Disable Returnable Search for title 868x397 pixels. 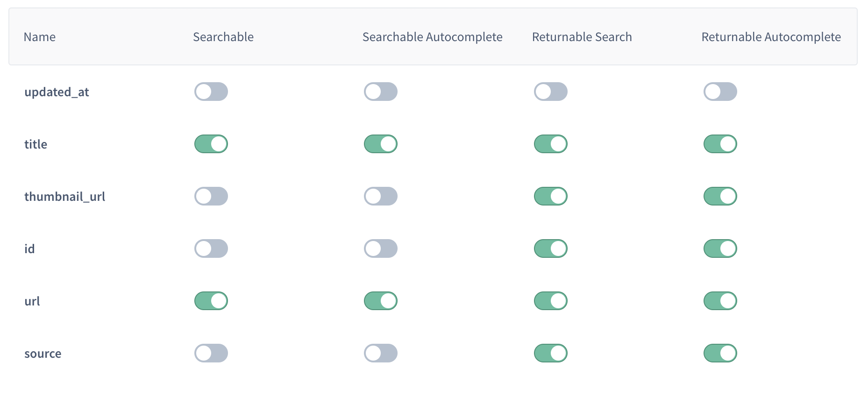pos(551,144)
